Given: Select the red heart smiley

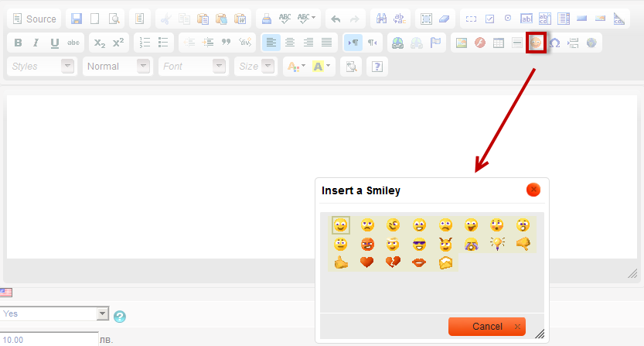Looking at the screenshot, I should coord(367,262).
